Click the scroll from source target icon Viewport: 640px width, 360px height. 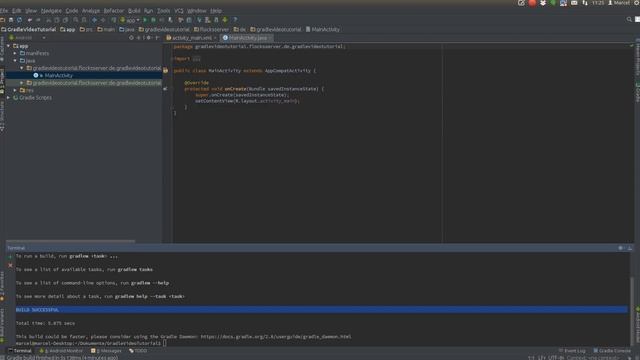(x=131, y=38)
